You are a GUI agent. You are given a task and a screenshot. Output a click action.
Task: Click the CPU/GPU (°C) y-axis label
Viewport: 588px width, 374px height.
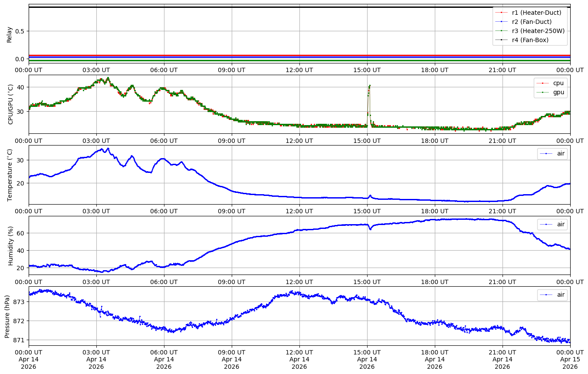(10, 104)
